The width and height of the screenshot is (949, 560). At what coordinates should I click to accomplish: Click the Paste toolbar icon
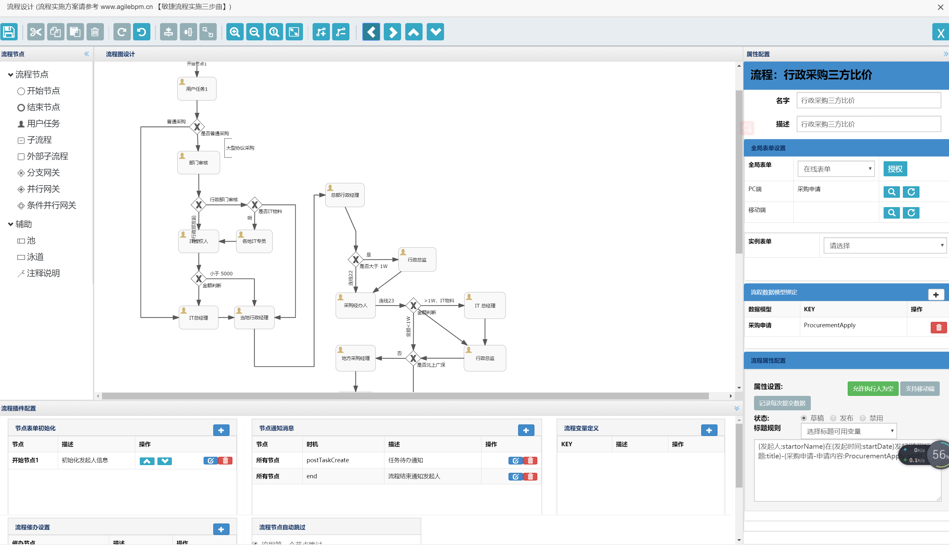click(75, 32)
